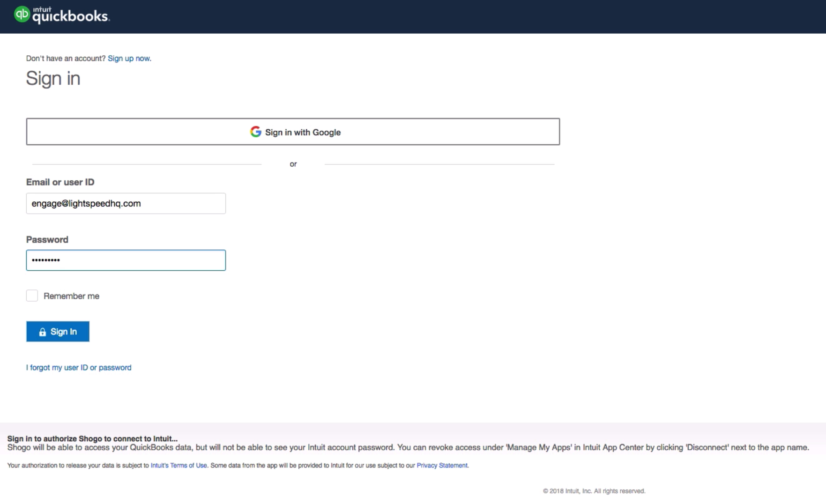826x504 pixels.
Task: Open Intuit's Terms of Use
Action: click(x=178, y=465)
